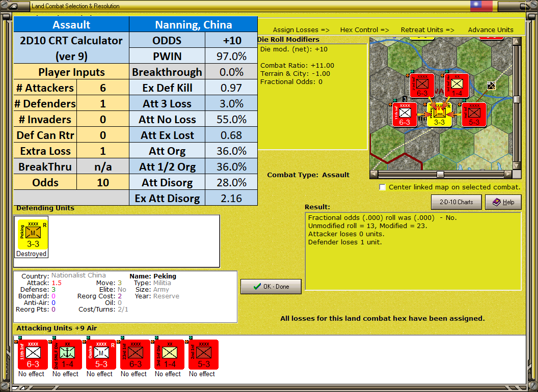Click the map scroll right arrow
Viewport: 538px width, 392px height.
pos(508,174)
